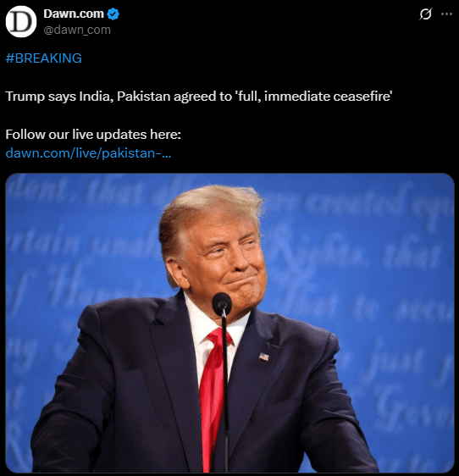Open the three-dot more options menu
459x476 pixels.
coord(446,14)
